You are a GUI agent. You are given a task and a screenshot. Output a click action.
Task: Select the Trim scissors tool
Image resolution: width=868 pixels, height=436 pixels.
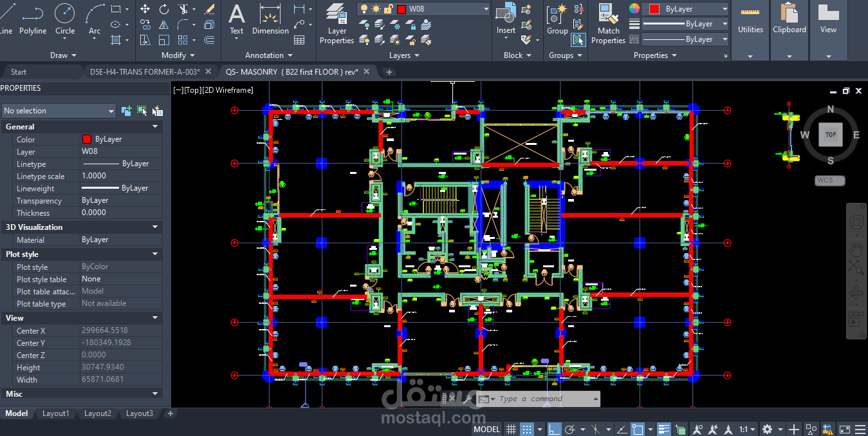tap(183, 9)
